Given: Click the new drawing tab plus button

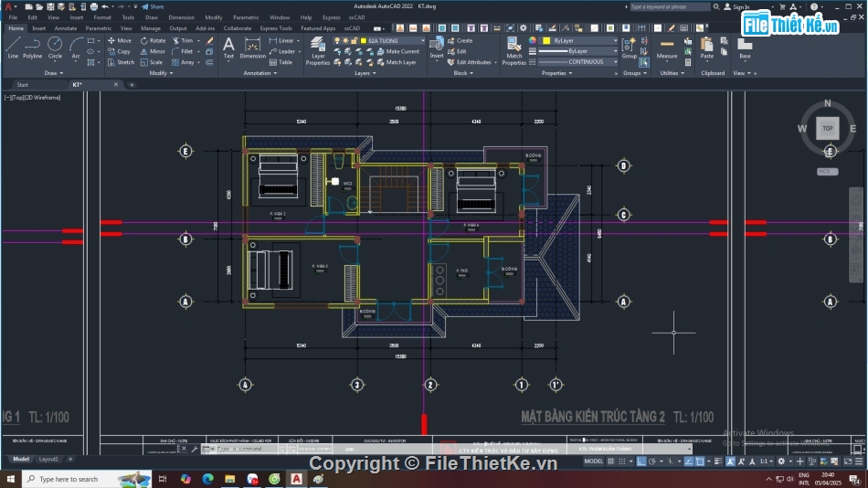Looking at the screenshot, I should coord(132,85).
